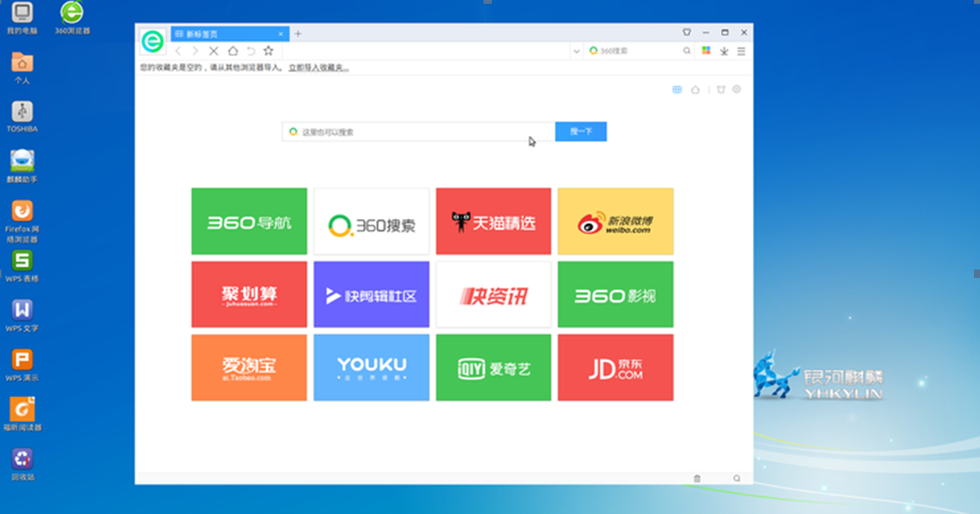
Task: Open the 360导航 tile
Action: point(249,221)
